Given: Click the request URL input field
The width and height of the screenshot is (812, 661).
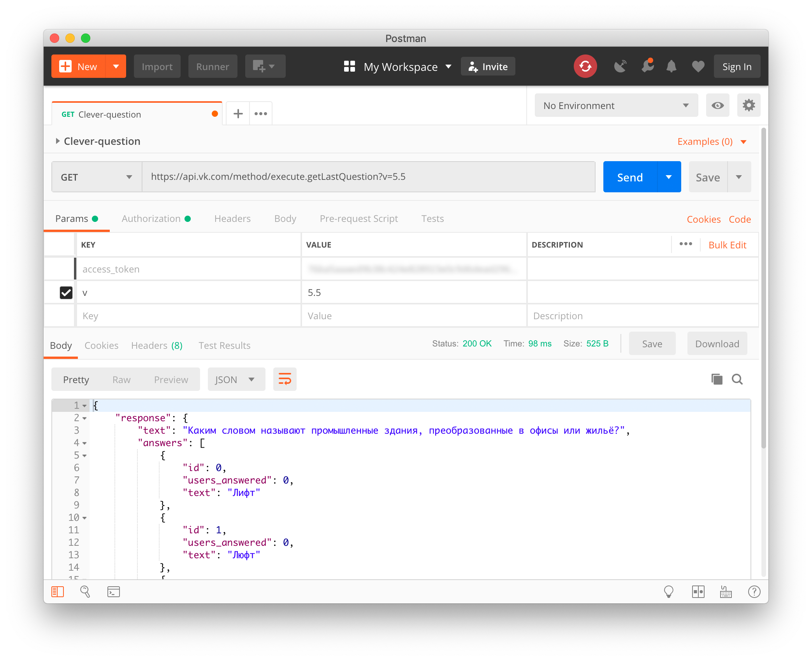Looking at the screenshot, I should pos(368,177).
